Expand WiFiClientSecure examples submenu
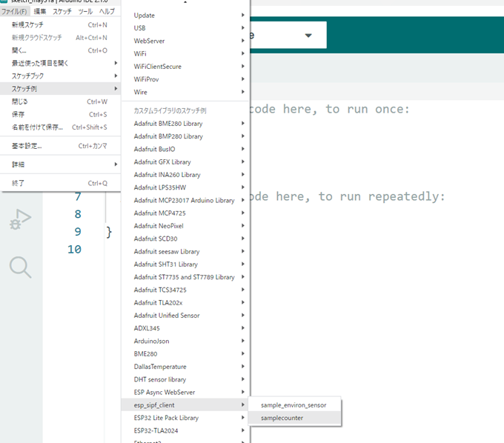 pos(185,67)
